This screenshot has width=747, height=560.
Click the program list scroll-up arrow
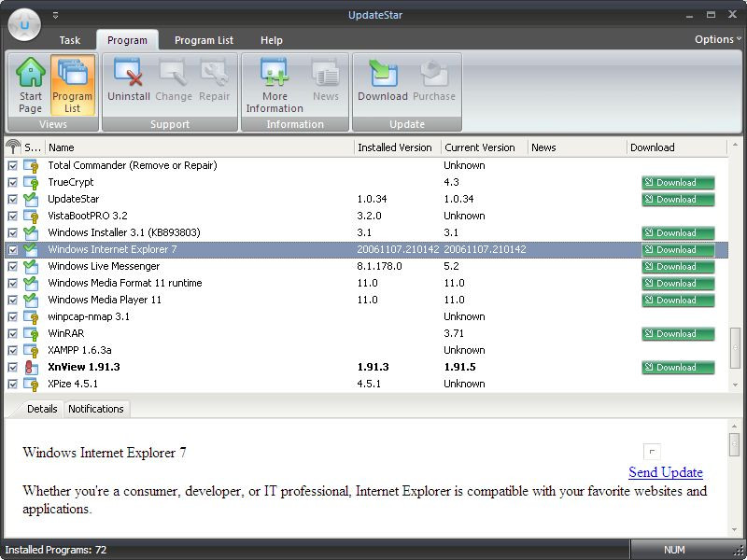735,145
